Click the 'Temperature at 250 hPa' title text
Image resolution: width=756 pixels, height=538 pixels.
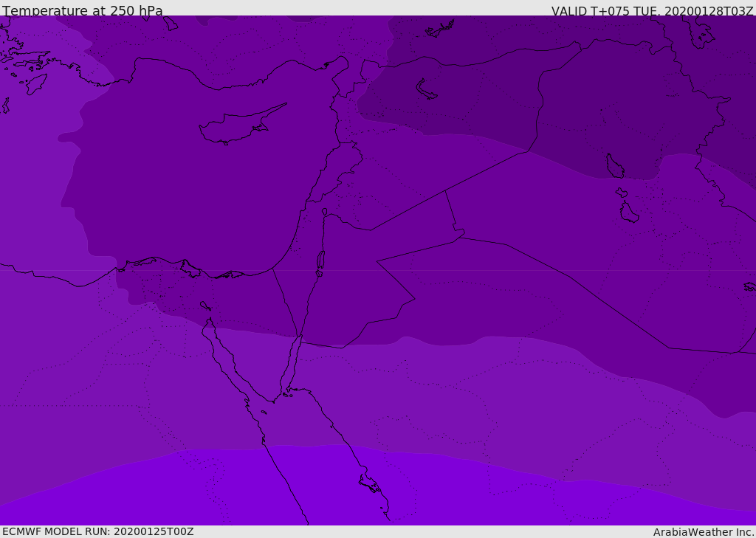tap(83, 10)
